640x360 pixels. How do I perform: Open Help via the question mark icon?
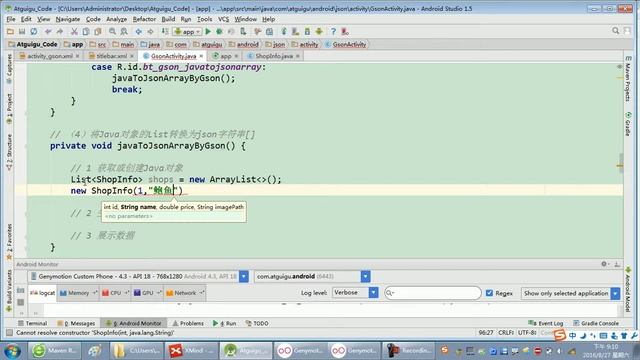coord(333,31)
